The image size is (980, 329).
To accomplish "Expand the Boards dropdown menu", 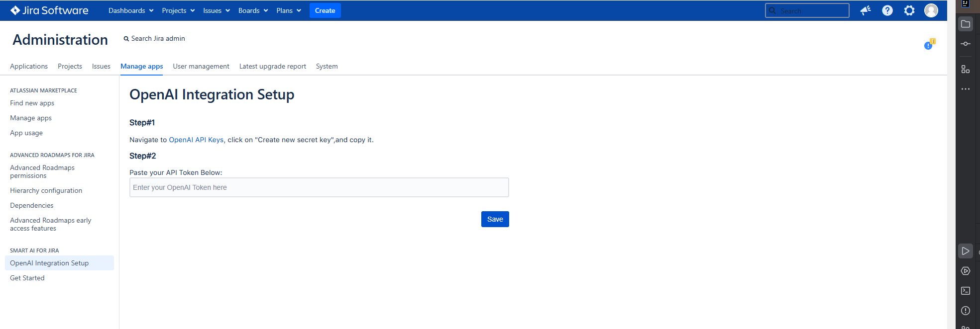I will (x=253, y=10).
